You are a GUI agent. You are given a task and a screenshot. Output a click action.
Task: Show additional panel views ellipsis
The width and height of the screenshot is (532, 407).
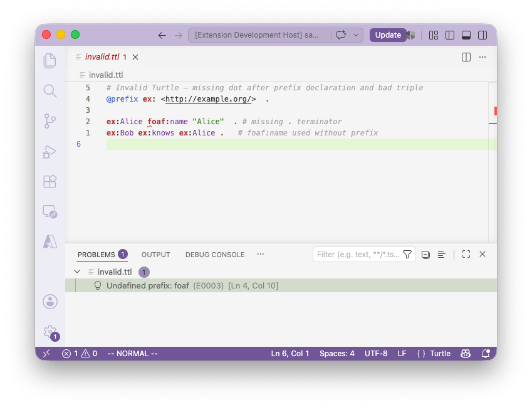tap(260, 254)
